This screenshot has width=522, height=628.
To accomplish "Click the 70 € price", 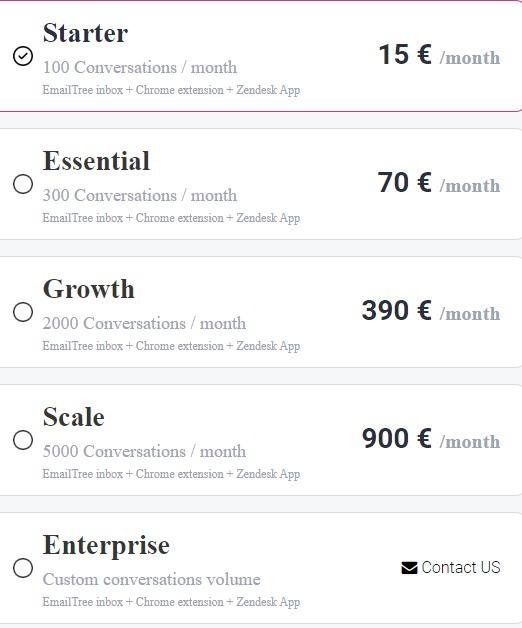I will tap(405, 182).
